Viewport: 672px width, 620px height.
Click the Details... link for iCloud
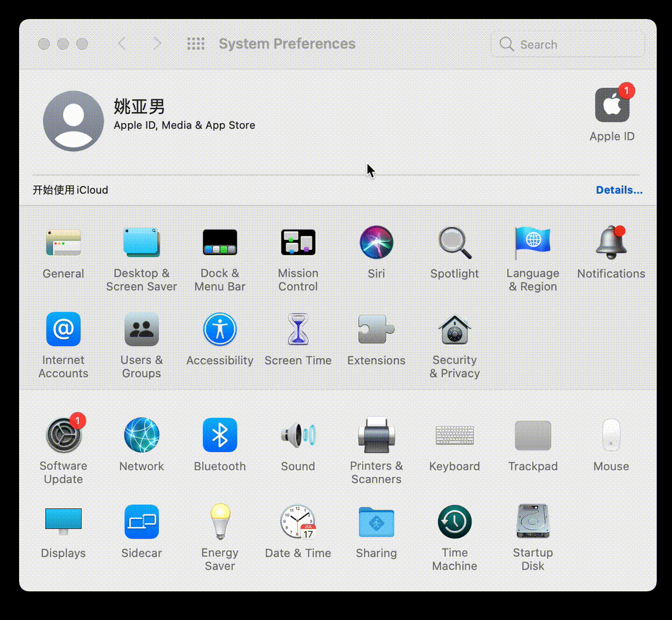coord(619,189)
